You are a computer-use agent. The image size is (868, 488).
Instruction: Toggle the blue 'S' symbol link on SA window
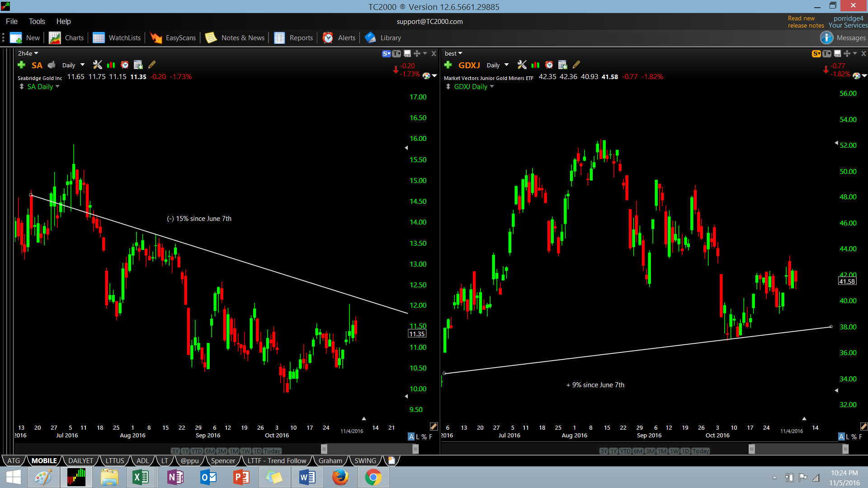(x=387, y=54)
